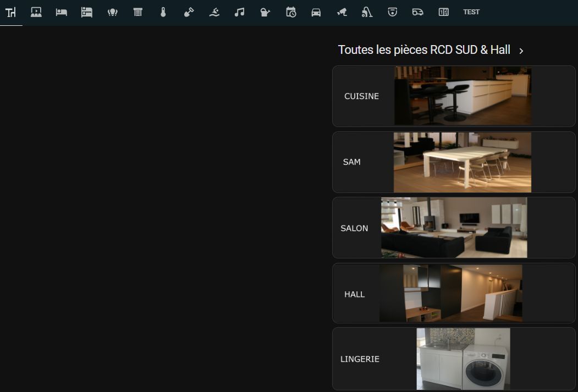This screenshot has width=578, height=392.
Task: Open the shovel garden tab icon
Action: pyautogui.click(x=189, y=12)
